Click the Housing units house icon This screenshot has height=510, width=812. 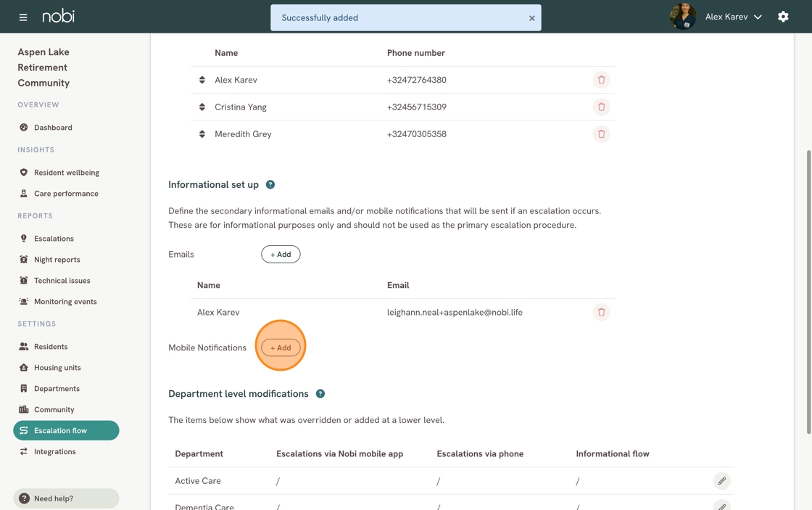coord(24,368)
